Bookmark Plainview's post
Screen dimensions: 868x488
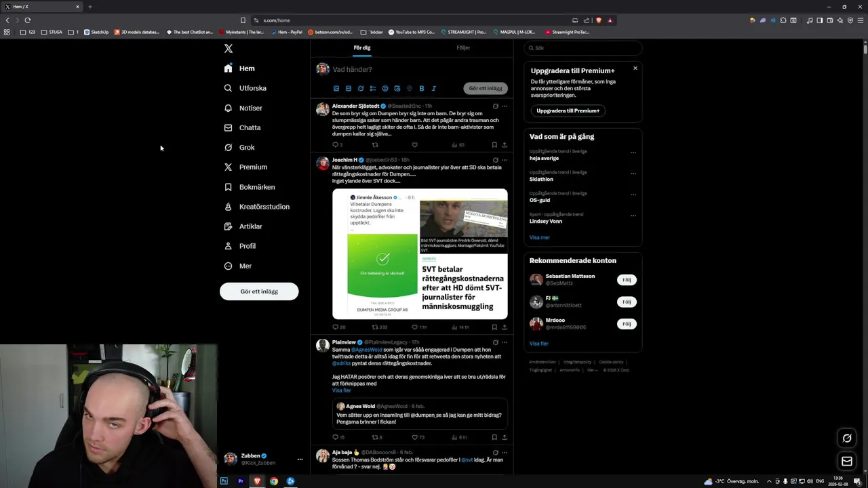(494, 437)
